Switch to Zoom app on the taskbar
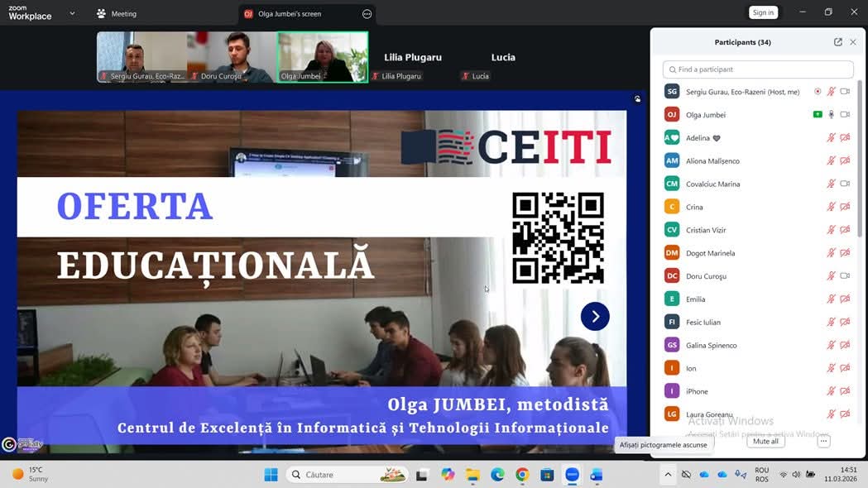The width and height of the screenshot is (868, 488). (572, 475)
